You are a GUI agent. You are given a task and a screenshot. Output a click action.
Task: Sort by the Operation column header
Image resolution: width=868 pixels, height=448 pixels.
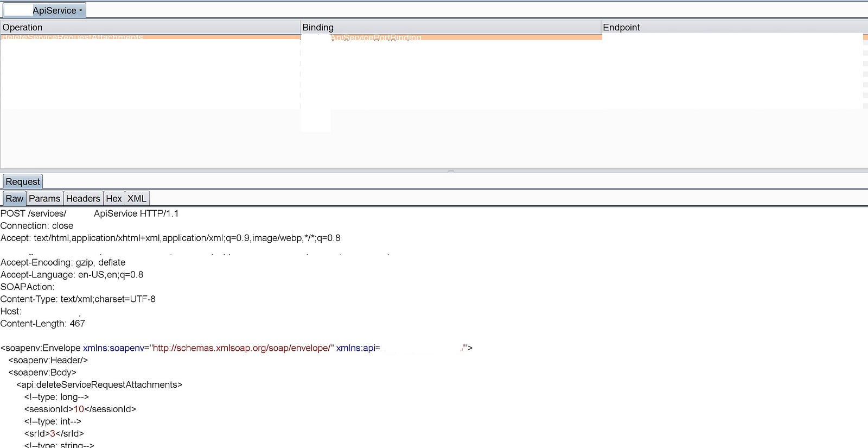click(150, 27)
